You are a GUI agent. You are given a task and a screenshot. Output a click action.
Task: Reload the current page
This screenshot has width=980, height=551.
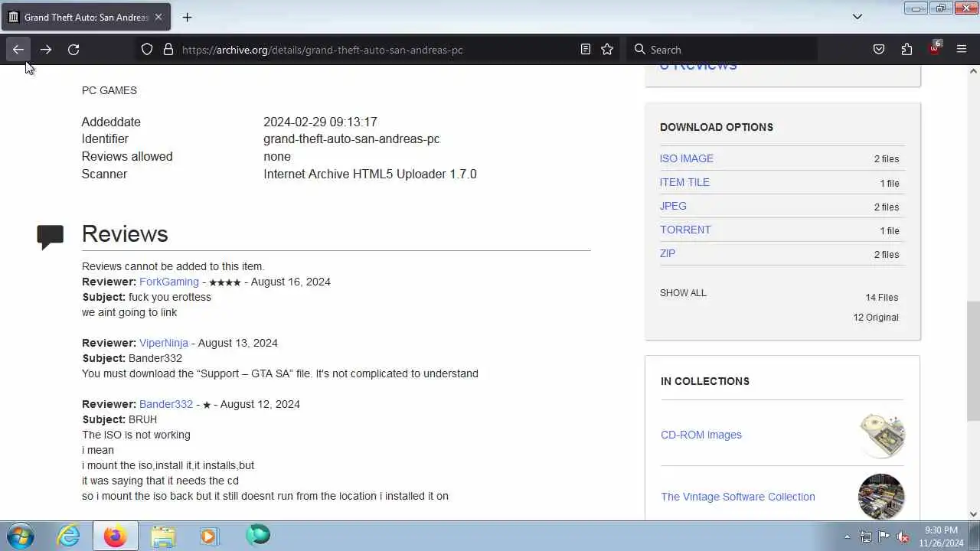(73, 50)
